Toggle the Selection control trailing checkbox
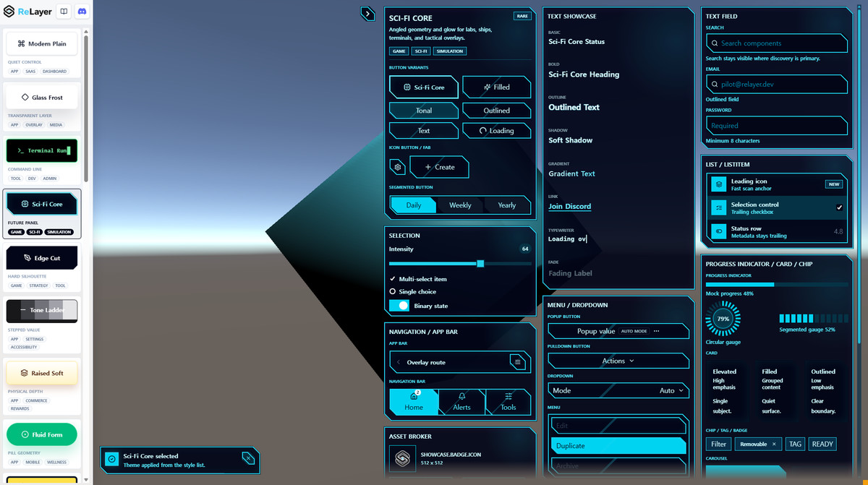The height and width of the screenshot is (485, 868). click(839, 207)
